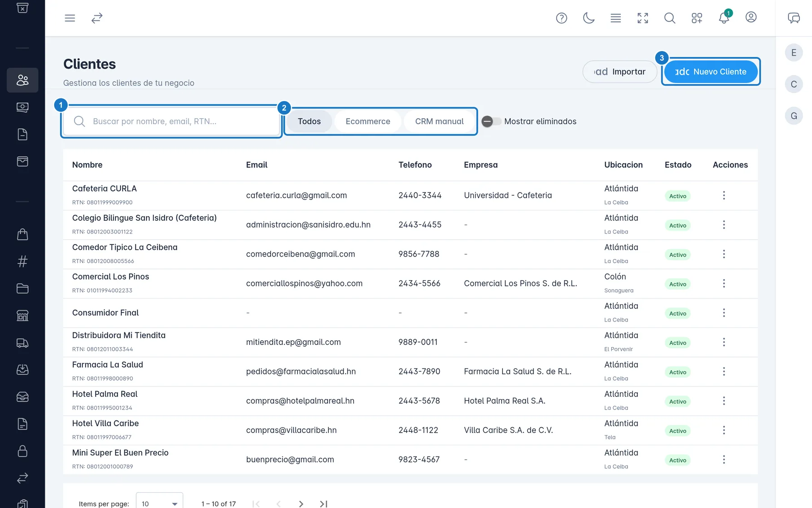812x508 pixels.
Task: Open actions menu for Consumidor Final
Action: point(724,313)
